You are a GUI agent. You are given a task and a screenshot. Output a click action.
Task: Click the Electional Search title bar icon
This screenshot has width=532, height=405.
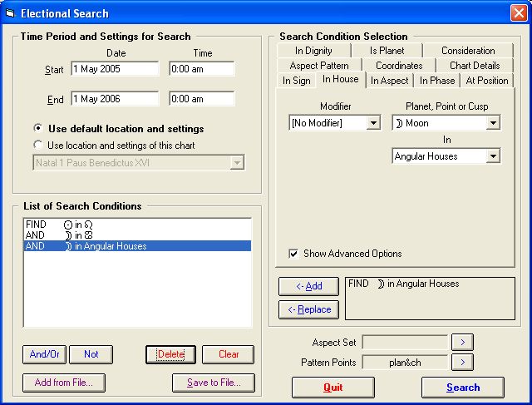pos(11,13)
